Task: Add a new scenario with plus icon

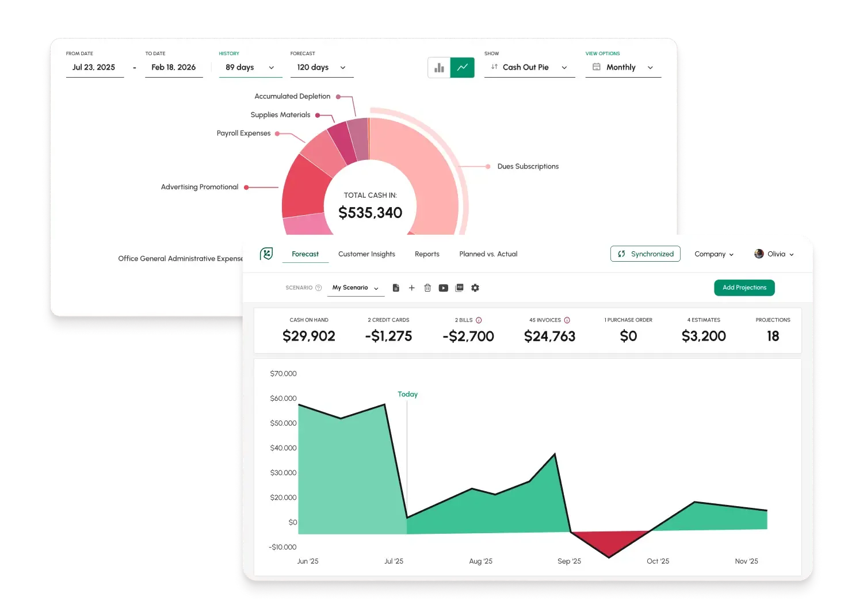Action: coord(412,288)
